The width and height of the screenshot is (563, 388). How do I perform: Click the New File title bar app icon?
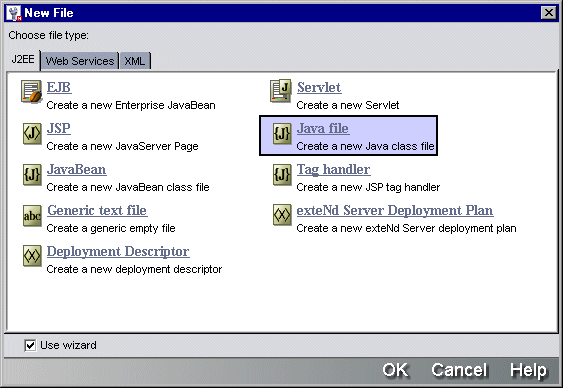[x=14, y=13]
